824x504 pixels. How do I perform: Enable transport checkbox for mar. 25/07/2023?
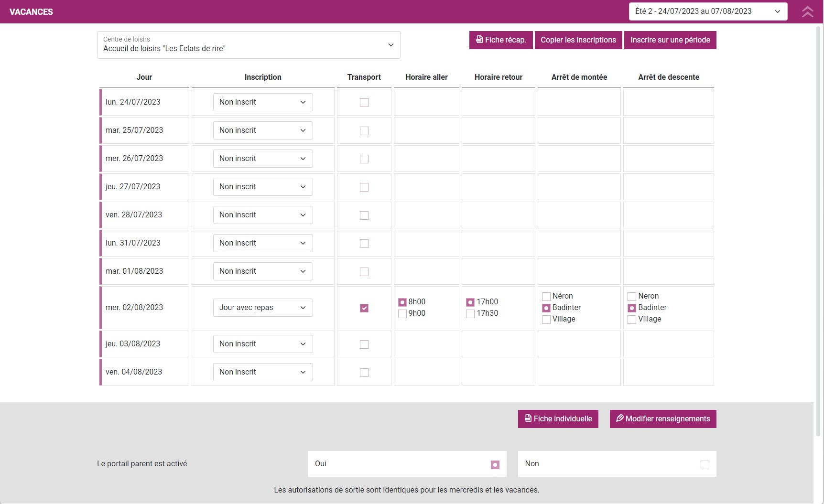[364, 131]
